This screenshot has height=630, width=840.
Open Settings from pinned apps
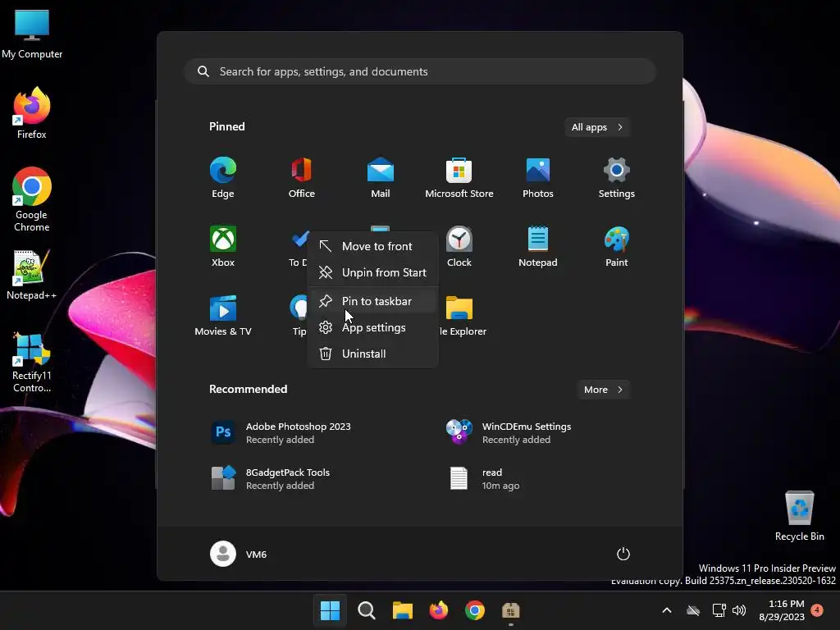click(x=617, y=178)
